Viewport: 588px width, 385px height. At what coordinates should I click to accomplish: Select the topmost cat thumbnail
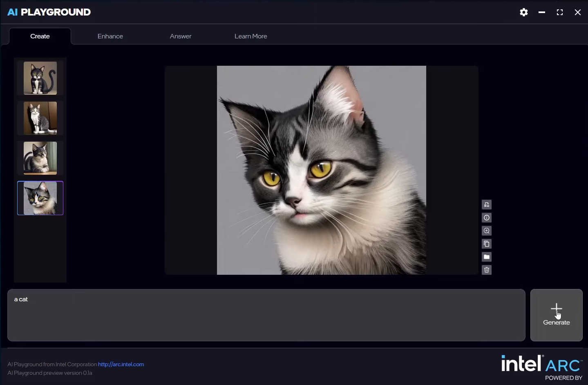click(40, 78)
